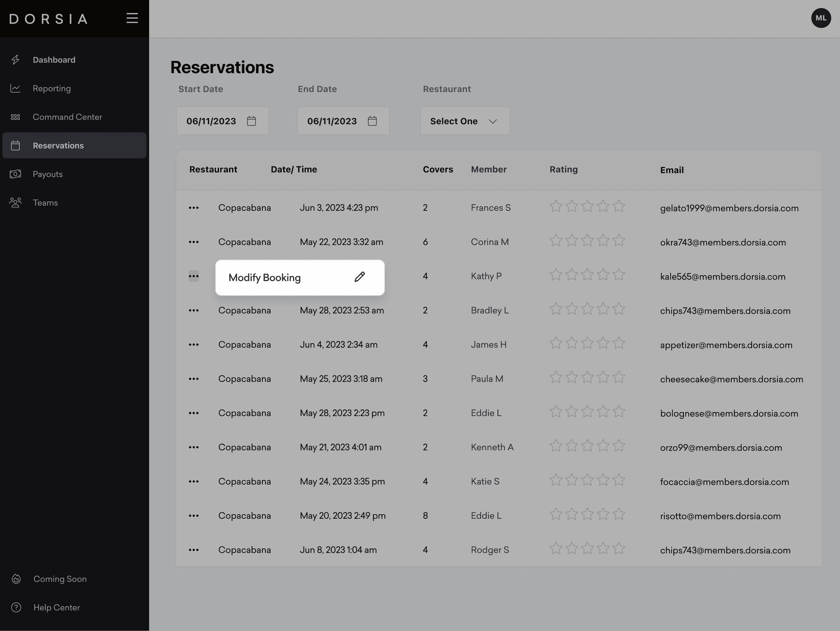The width and height of the screenshot is (840, 631).
Task: Click the Payouts cash icon in sidebar
Action: coord(16,174)
